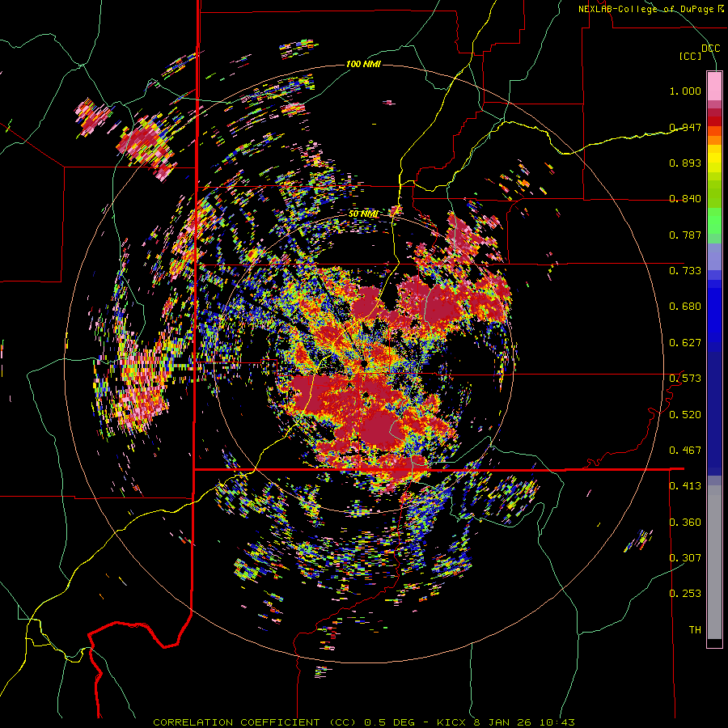Click the 0.307 legend value

click(685, 558)
